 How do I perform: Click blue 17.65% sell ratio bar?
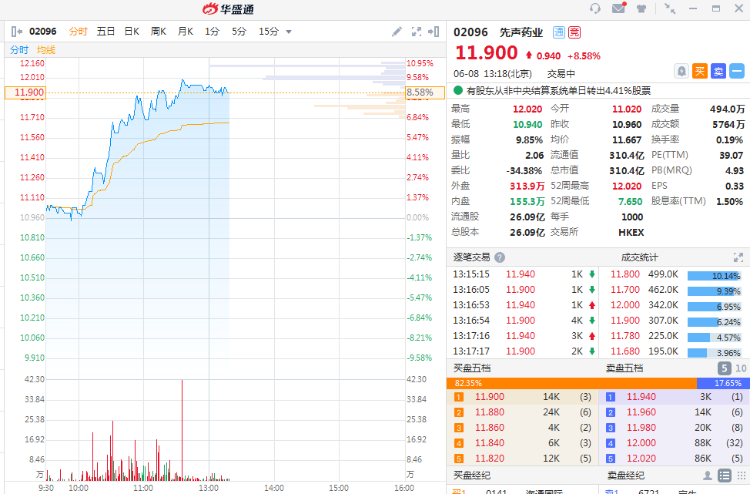click(723, 383)
